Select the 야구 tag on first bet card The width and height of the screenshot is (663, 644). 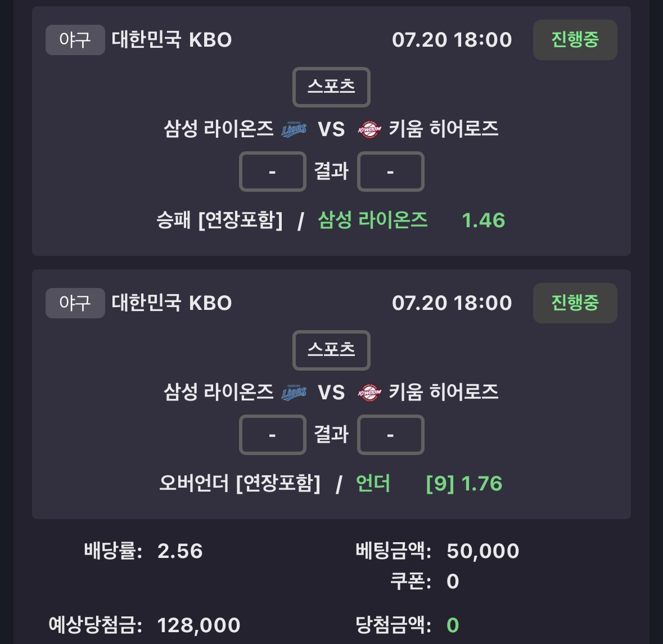tap(75, 40)
